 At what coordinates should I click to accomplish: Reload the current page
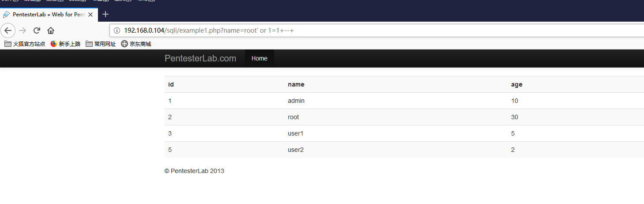37,30
